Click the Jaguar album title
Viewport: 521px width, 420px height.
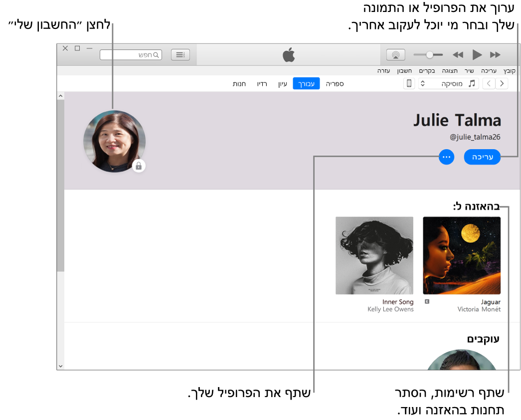click(491, 302)
